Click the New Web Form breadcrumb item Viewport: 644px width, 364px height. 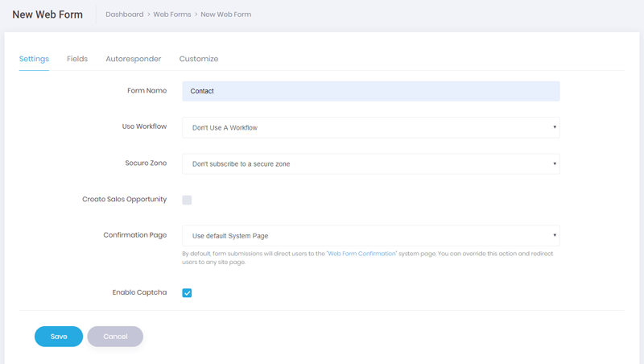[226, 14]
